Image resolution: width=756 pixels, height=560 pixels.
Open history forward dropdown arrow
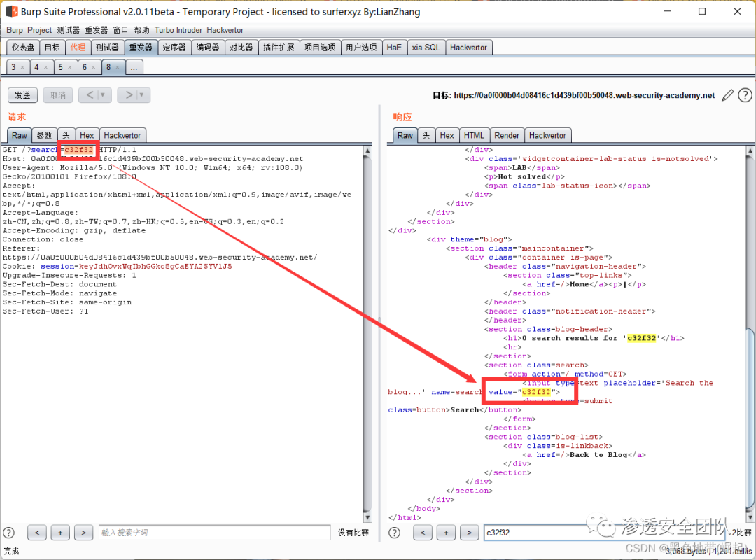point(141,95)
